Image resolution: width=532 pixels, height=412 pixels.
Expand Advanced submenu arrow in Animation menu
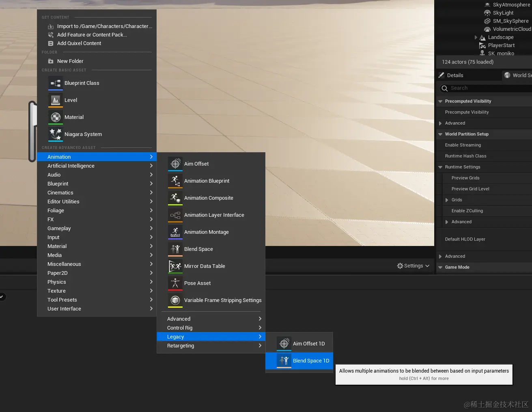click(x=260, y=319)
